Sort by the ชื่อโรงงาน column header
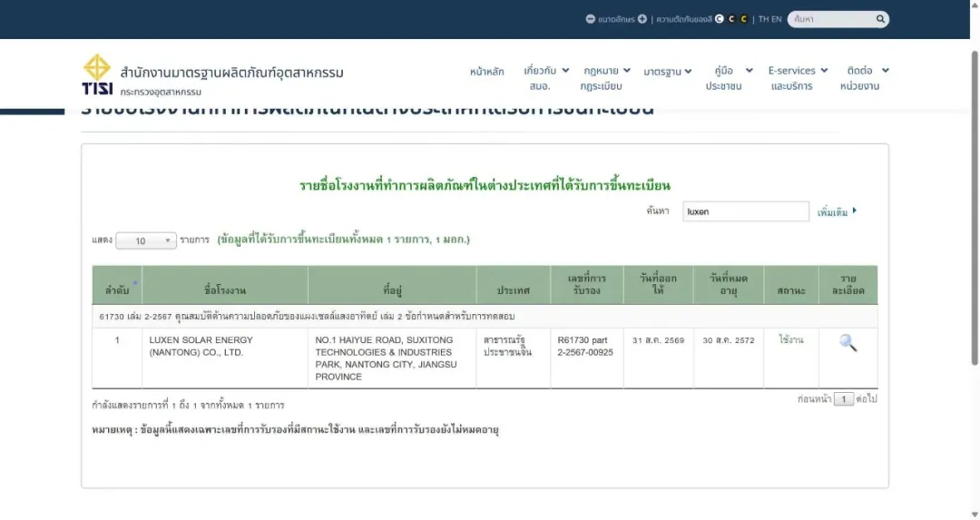This screenshot has height=520, width=980. (225, 285)
